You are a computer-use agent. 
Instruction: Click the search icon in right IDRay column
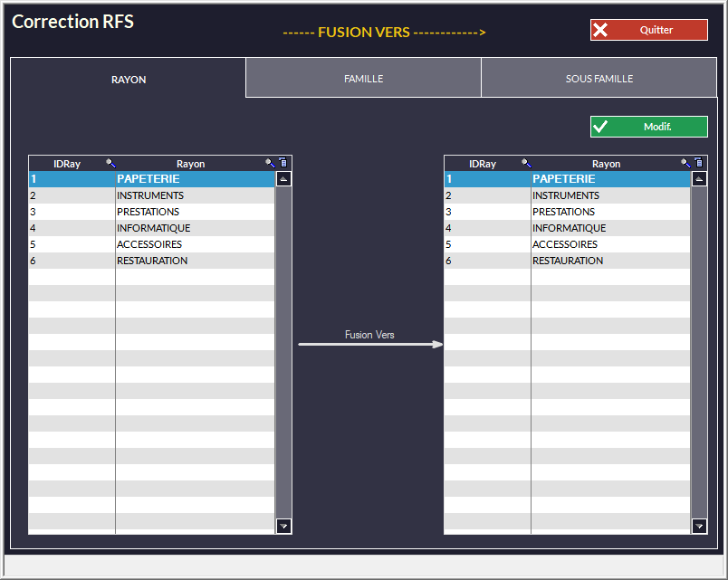526,164
